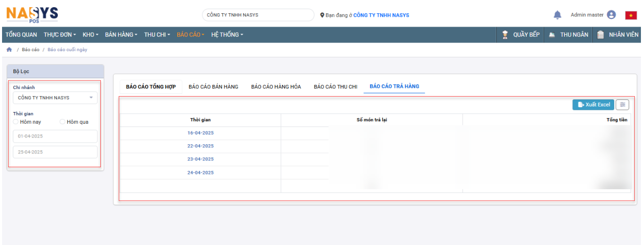Click the NASYS POS logo
Screen dimensions: 644x245
pos(32,14)
